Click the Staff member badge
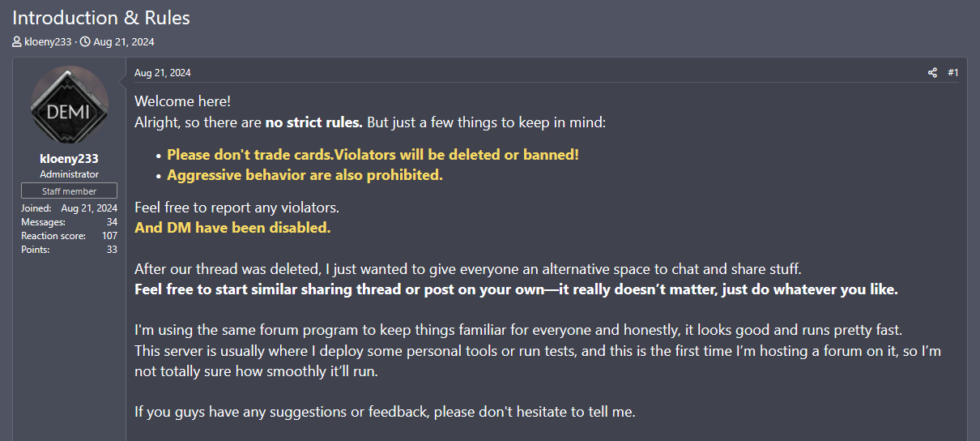The width and height of the screenshot is (980, 441). coord(69,191)
